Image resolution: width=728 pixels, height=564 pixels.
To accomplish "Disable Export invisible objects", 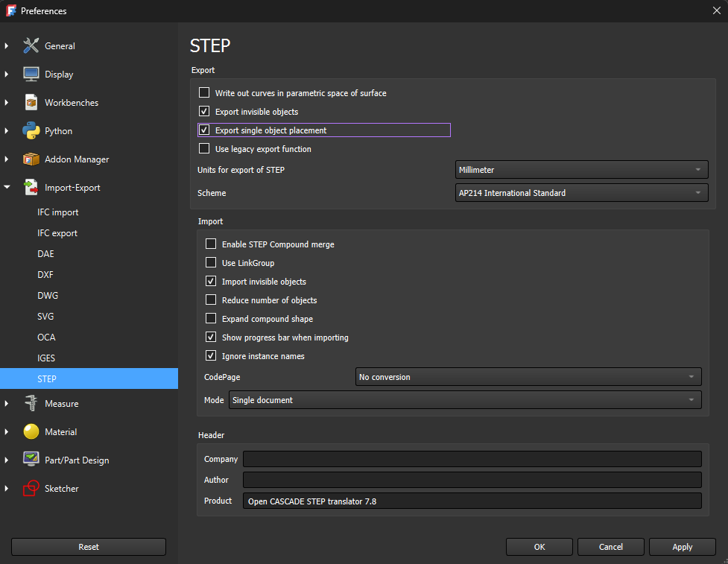I will [x=204, y=111].
